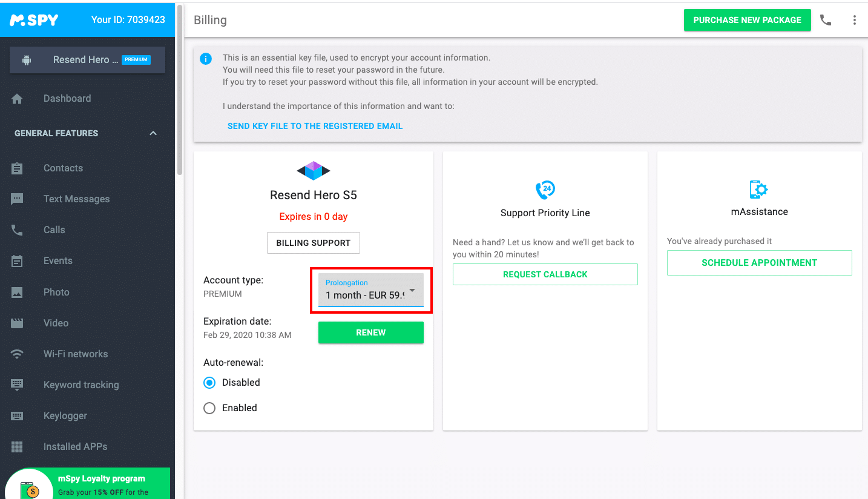Click the mAssistance phone gear icon
The height and width of the screenshot is (499, 868).
click(759, 190)
